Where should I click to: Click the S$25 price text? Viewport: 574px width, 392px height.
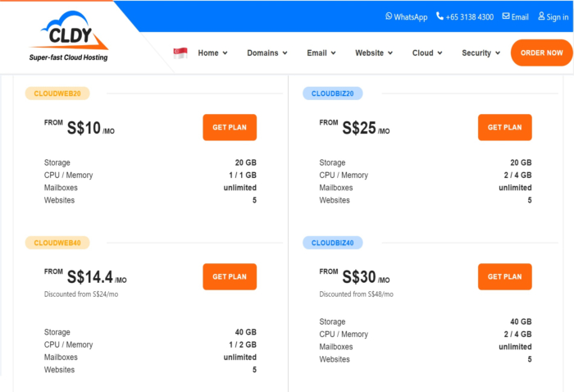point(359,128)
